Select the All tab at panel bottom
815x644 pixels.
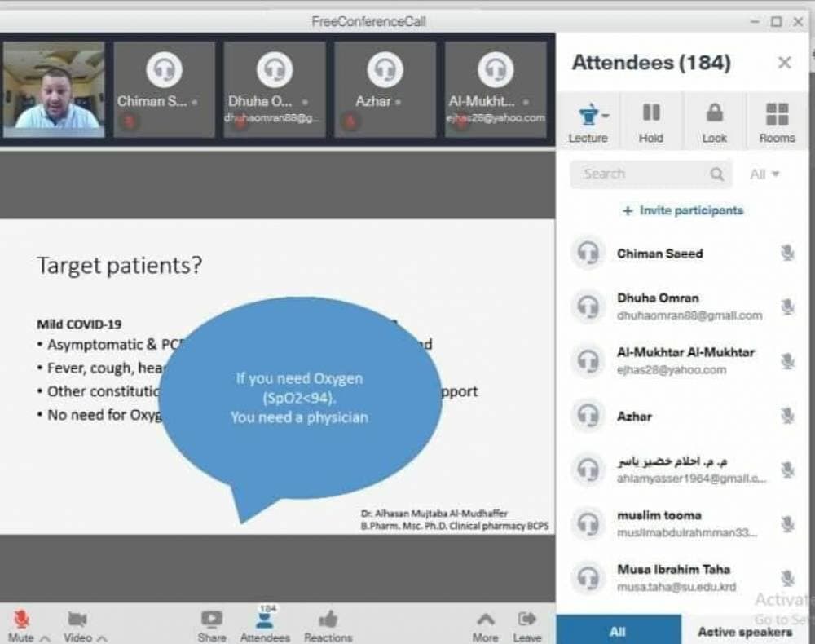(x=618, y=632)
